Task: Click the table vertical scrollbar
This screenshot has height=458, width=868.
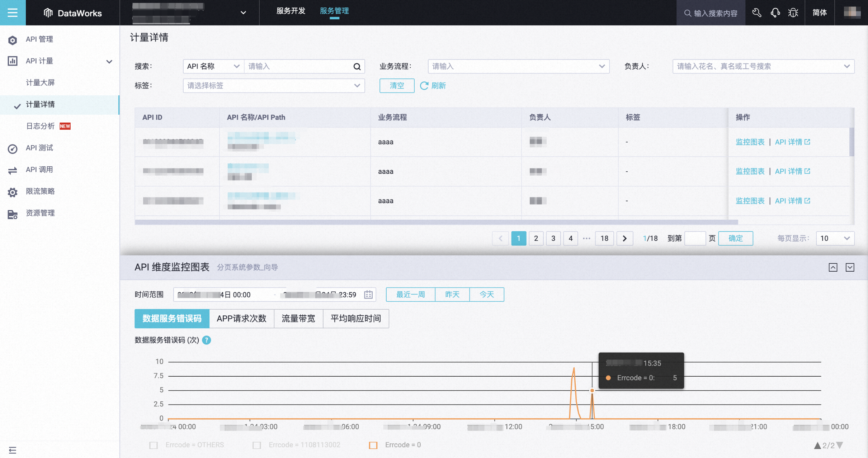Action: pyautogui.click(x=852, y=142)
